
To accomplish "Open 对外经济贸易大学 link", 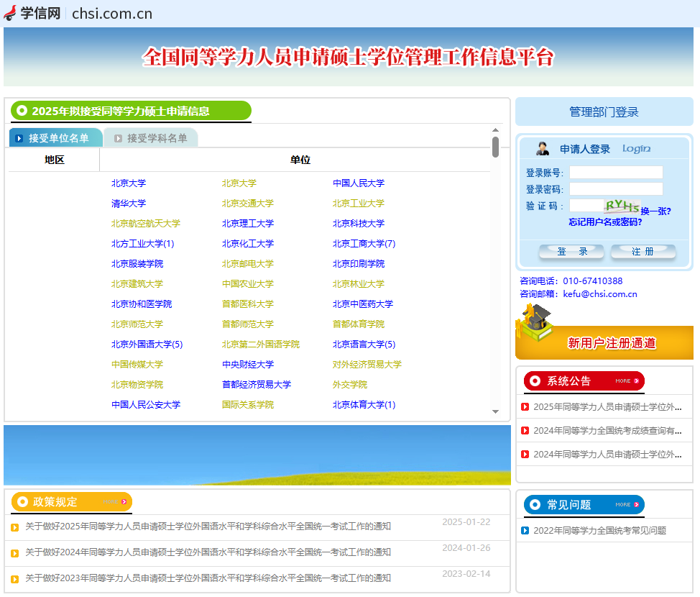I will click(x=367, y=364).
